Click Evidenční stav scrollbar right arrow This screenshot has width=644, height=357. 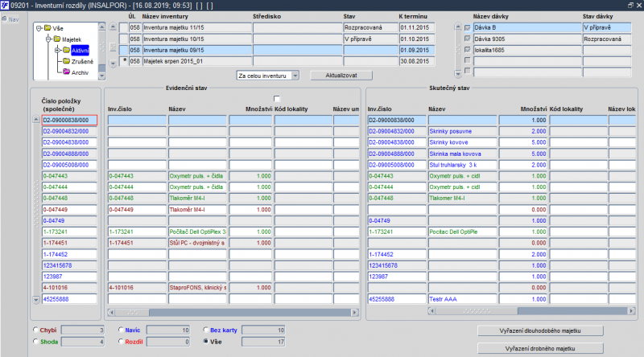[x=355, y=313]
